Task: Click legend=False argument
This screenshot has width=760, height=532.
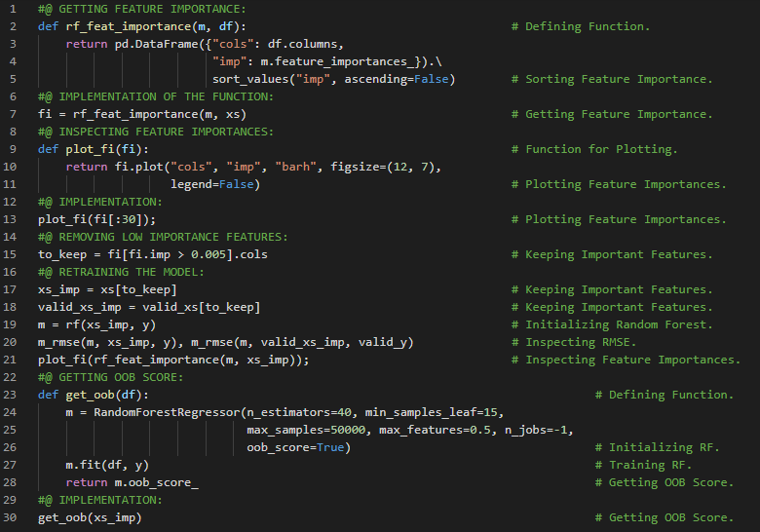Action: [x=212, y=184]
